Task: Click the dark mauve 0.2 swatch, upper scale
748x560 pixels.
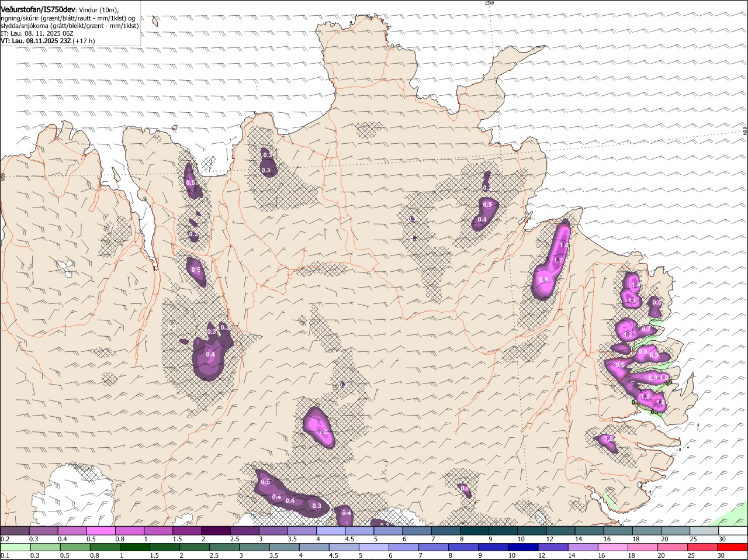Action: 15,531
